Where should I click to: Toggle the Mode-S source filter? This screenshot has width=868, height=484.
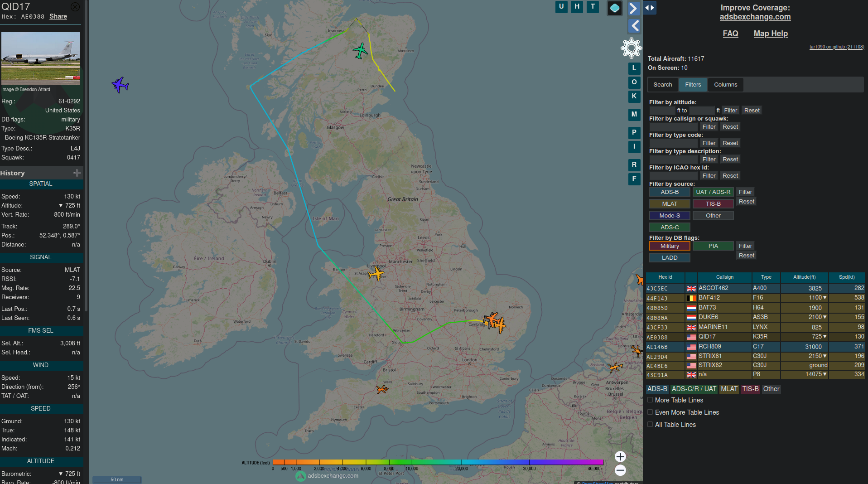(670, 216)
